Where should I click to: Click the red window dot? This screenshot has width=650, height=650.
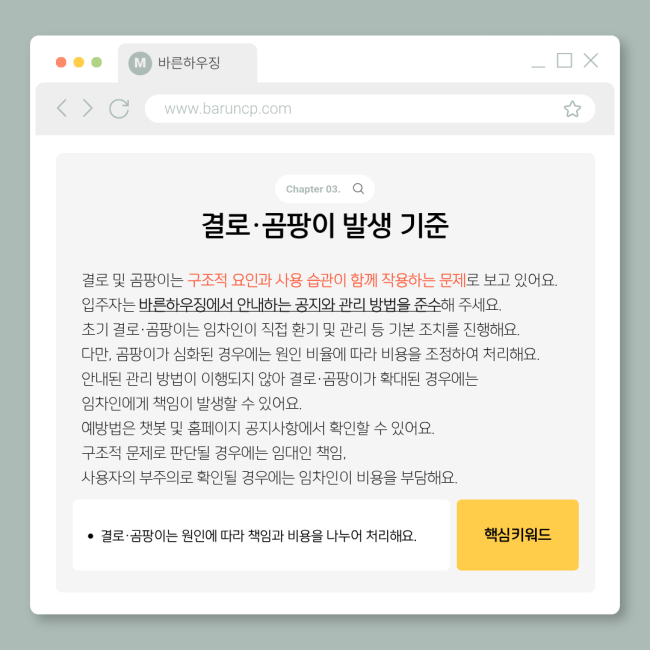coord(61,62)
